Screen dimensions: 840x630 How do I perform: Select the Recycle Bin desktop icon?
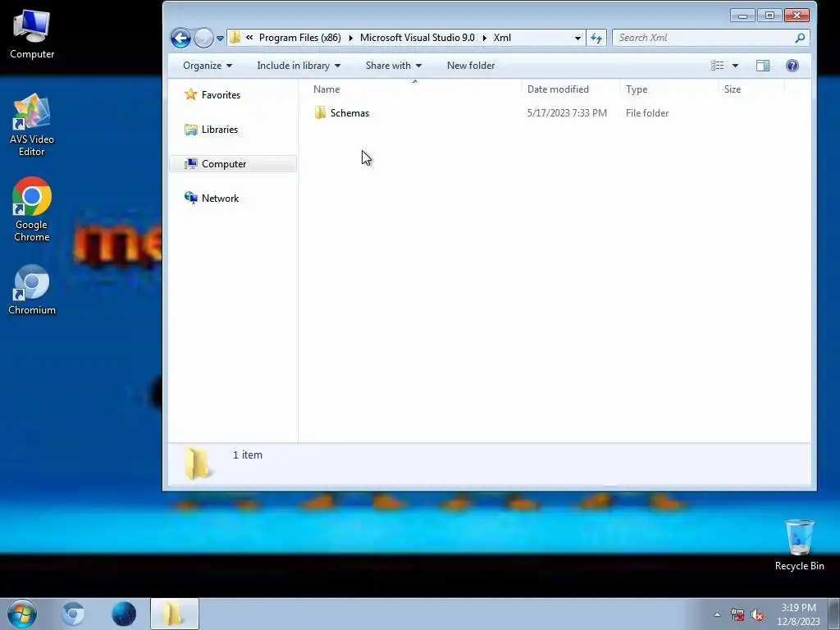799,545
